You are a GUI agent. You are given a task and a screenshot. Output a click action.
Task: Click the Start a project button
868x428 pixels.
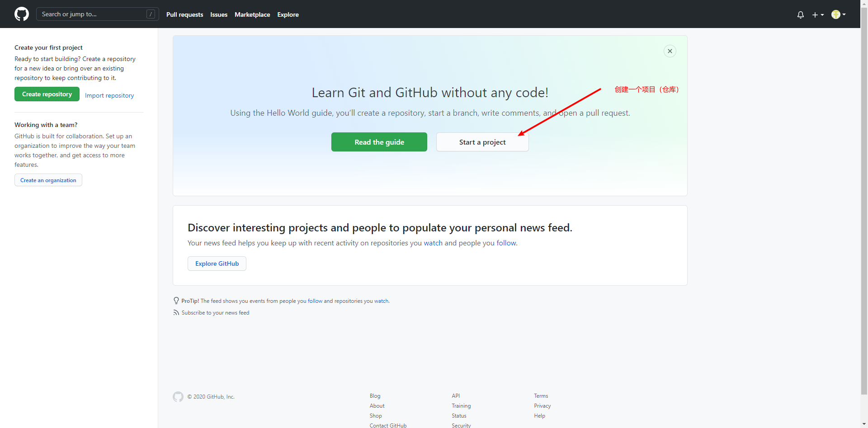coord(482,142)
